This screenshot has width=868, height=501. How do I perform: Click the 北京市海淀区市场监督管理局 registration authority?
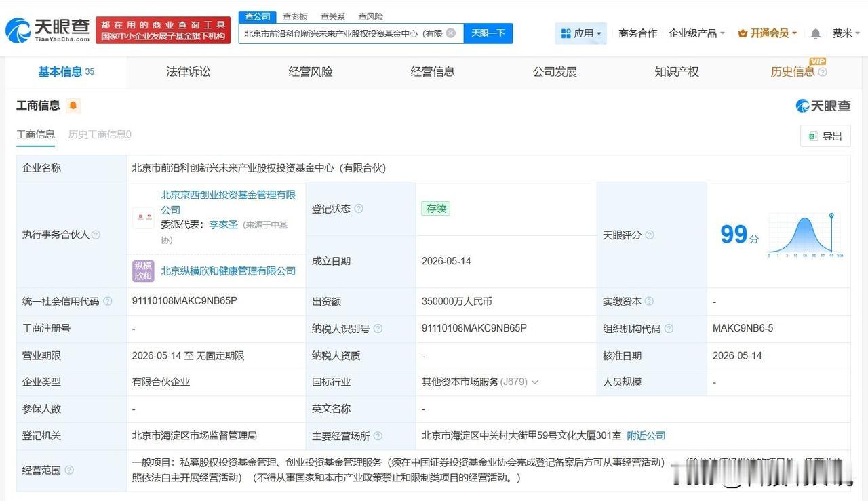tap(195, 436)
